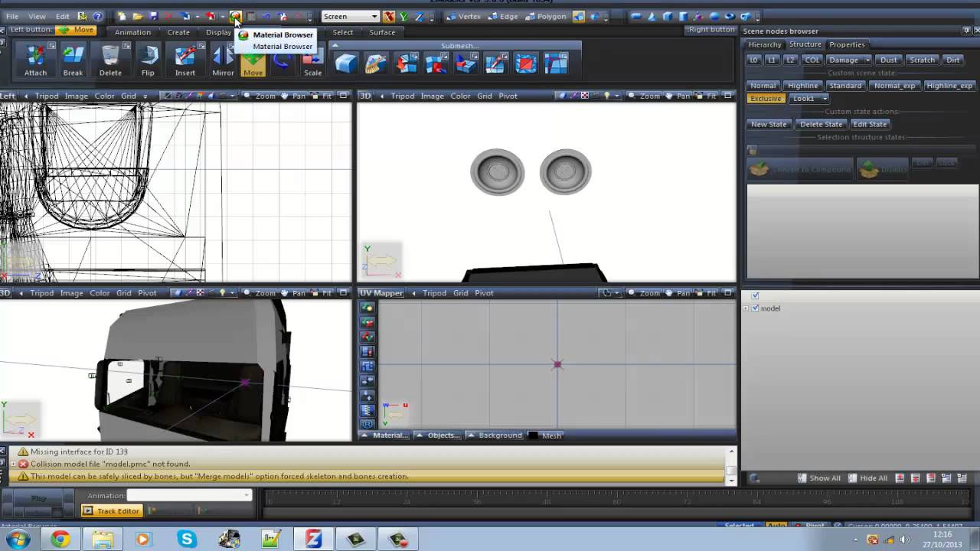The height and width of the screenshot is (551, 980).
Task: Enable Vertex selection mode
Action: click(x=464, y=16)
